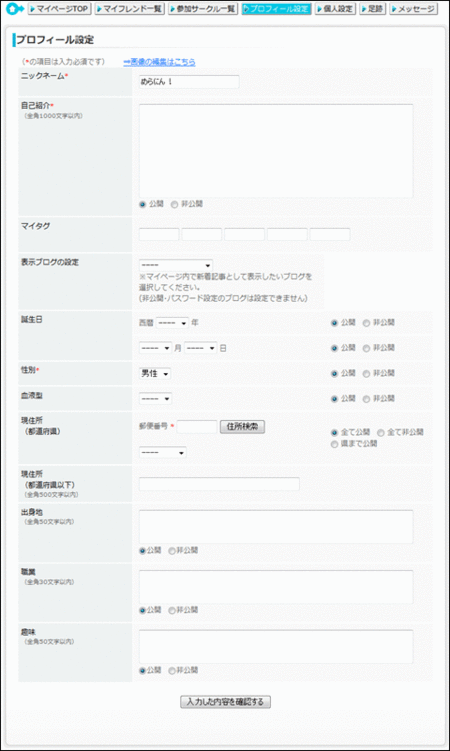Open the 足跡 tab
The height and width of the screenshot is (751, 450).
372,9
